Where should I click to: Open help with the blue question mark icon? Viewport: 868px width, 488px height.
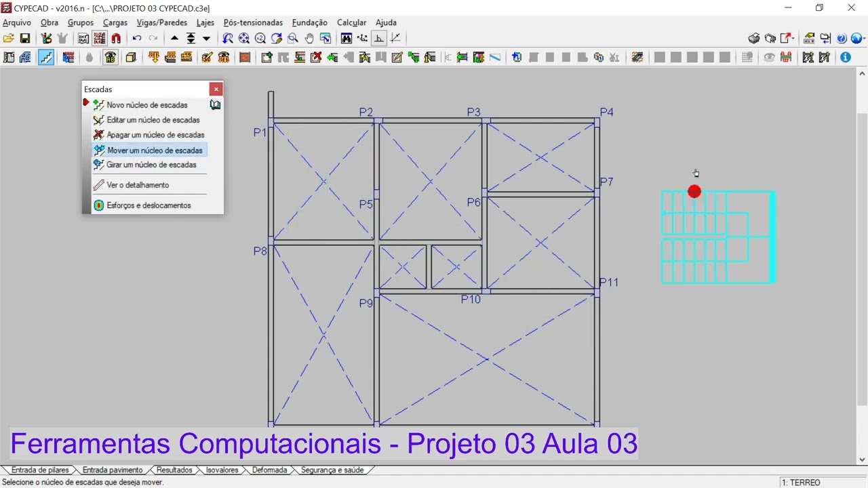(842, 39)
